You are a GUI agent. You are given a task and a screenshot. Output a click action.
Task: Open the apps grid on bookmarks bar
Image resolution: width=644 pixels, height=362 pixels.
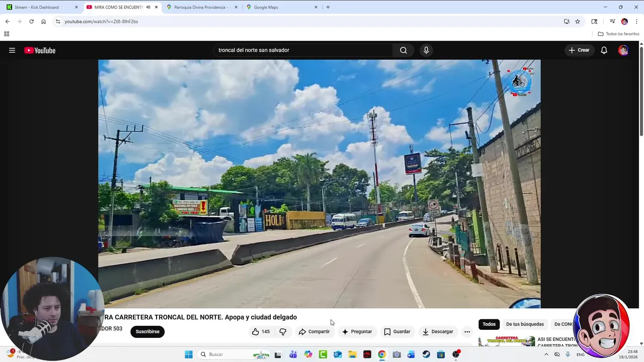(x=7, y=34)
